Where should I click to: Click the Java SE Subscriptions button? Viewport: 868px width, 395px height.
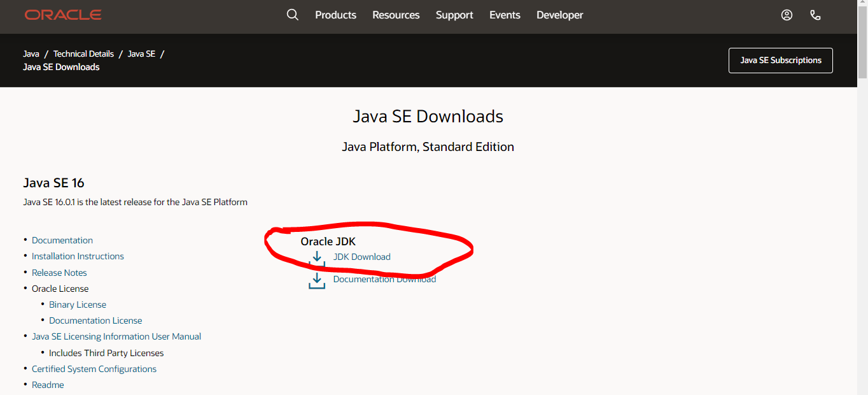pyautogui.click(x=780, y=60)
